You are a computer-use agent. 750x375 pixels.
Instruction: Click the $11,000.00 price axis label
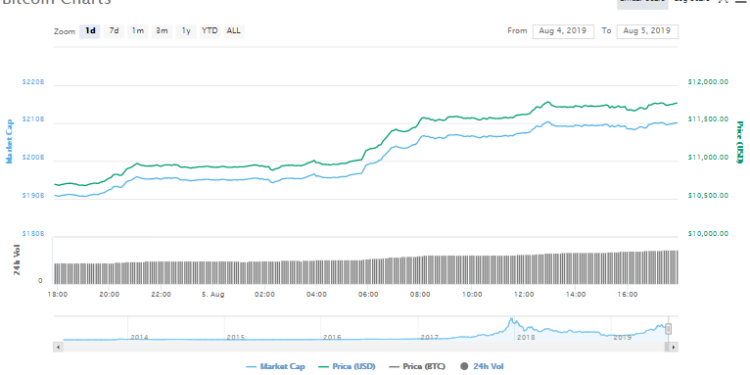[708, 157]
